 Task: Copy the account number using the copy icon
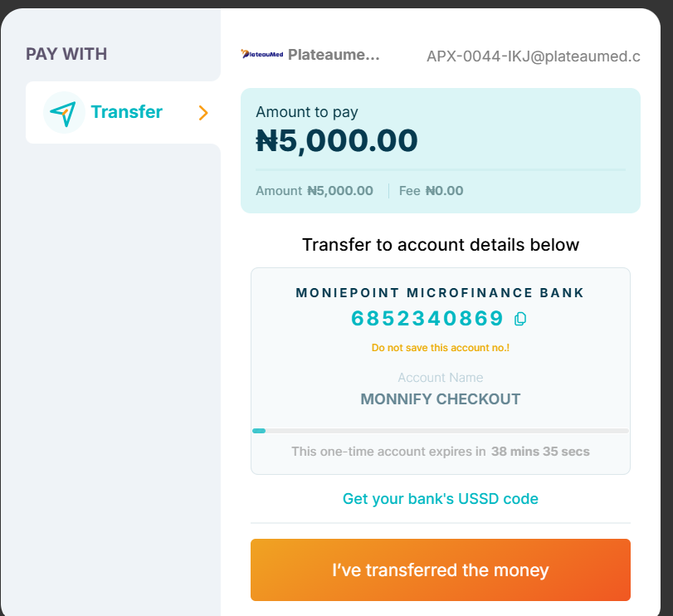tap(520, 319)
